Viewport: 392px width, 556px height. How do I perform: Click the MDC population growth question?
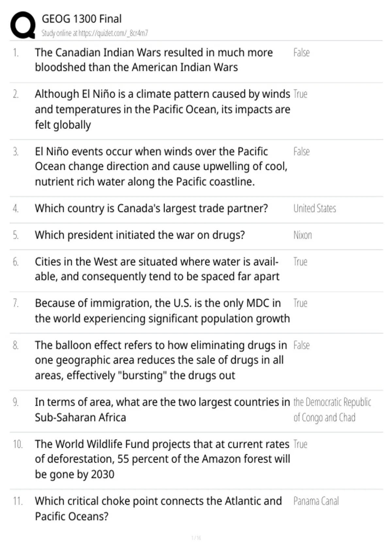(x=162, y=311)
